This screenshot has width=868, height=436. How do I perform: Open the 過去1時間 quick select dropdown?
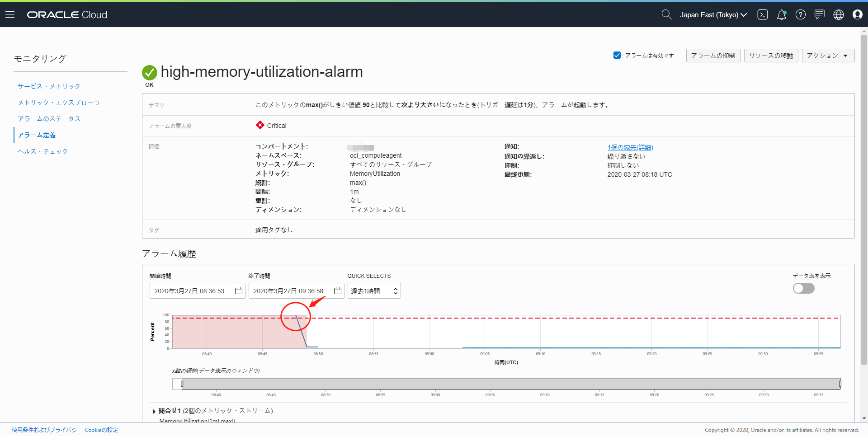[x=374, y=291]
